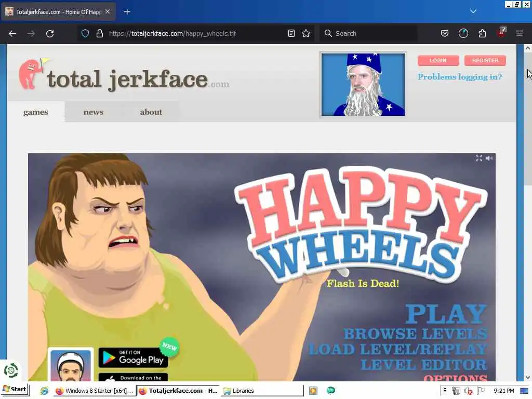Open the news navigation tab
This screenshot has width=532, height=399.
[94, 112]
